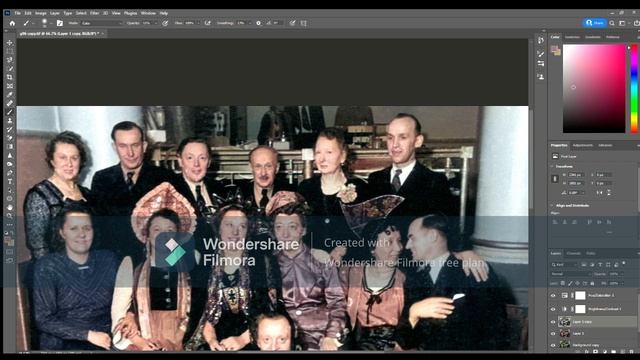Open the Image menu

40,13
